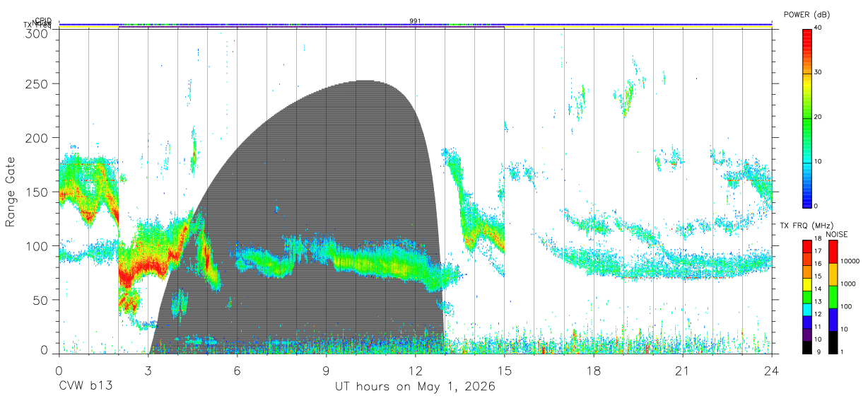The height and width of the screenshot is (401, 868).
Task: Click the '991' CPID value above plot
Action: pos(415,21)
